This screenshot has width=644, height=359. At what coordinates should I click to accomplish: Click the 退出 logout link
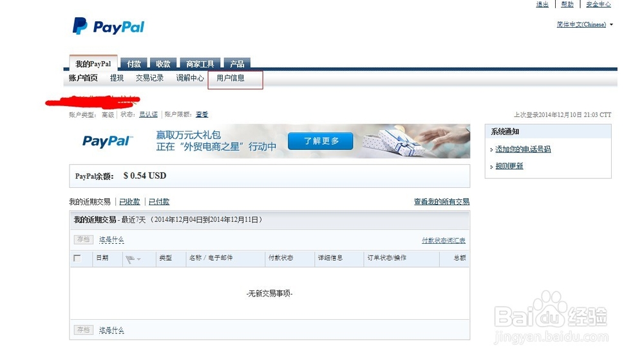542,4
